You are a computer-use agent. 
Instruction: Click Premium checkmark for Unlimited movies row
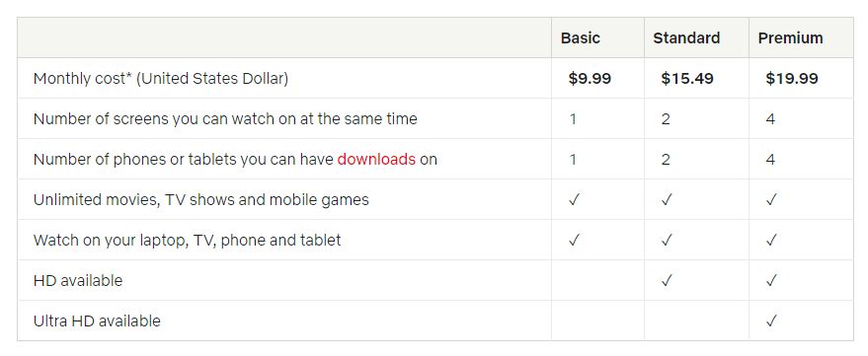point(771,199)
